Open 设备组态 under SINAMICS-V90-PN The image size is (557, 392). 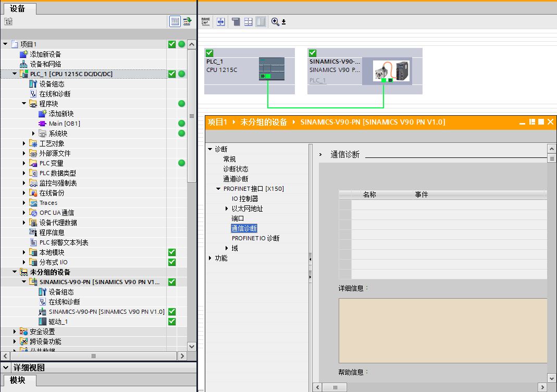(x=61, y=292)
